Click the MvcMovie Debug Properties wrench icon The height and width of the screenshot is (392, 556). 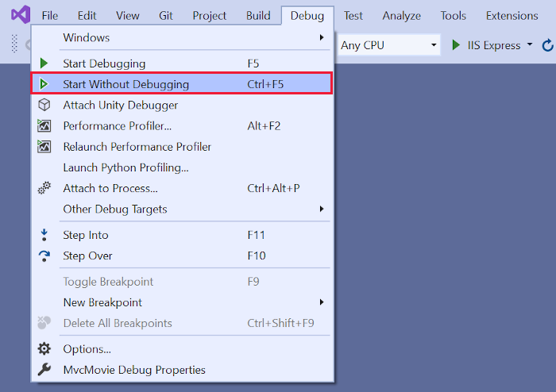pos(44,370)
